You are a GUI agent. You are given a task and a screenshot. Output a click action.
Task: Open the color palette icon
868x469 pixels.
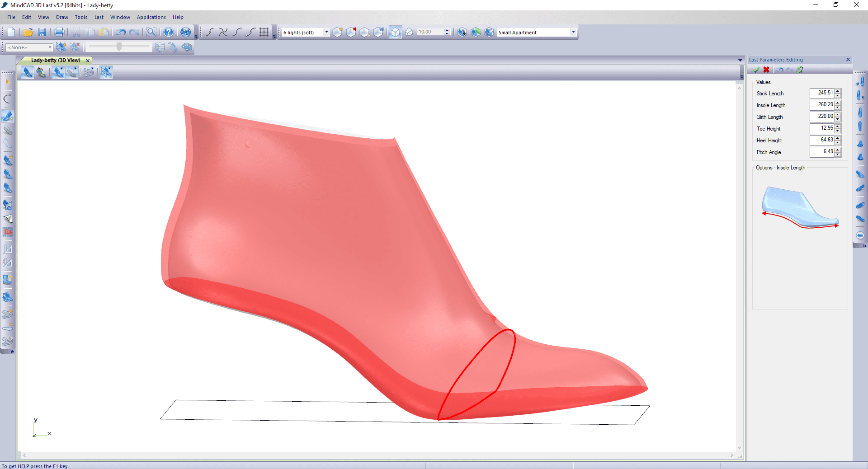187,47
